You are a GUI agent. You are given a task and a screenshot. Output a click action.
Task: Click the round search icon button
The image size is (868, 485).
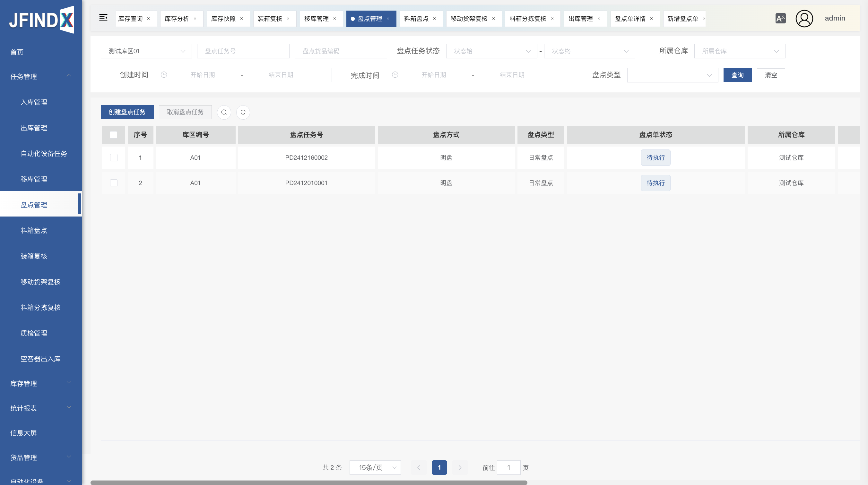pyautogui.click(x=224, y=112)
